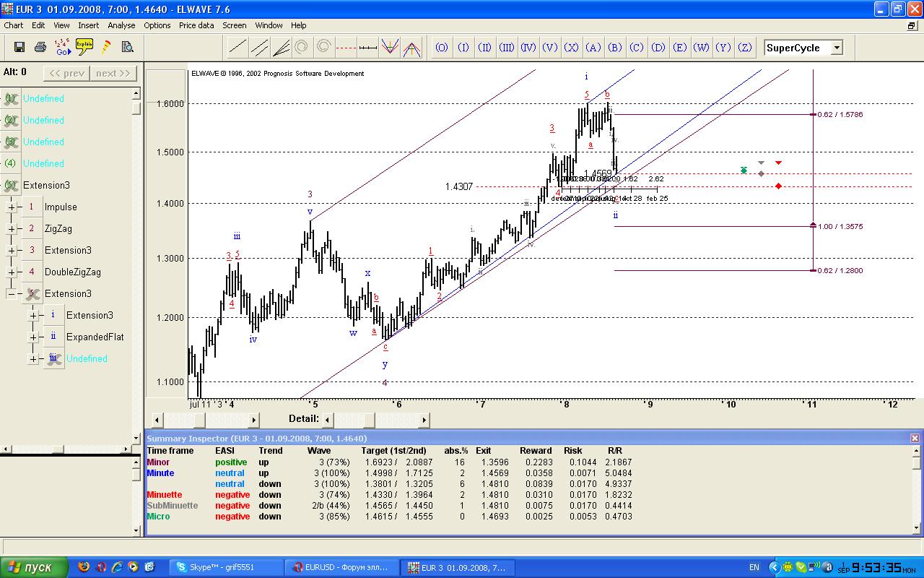Expand wave 2 ZigZag tree node
The height and width of the screenshot is (578, 924).
click(12, 229)
